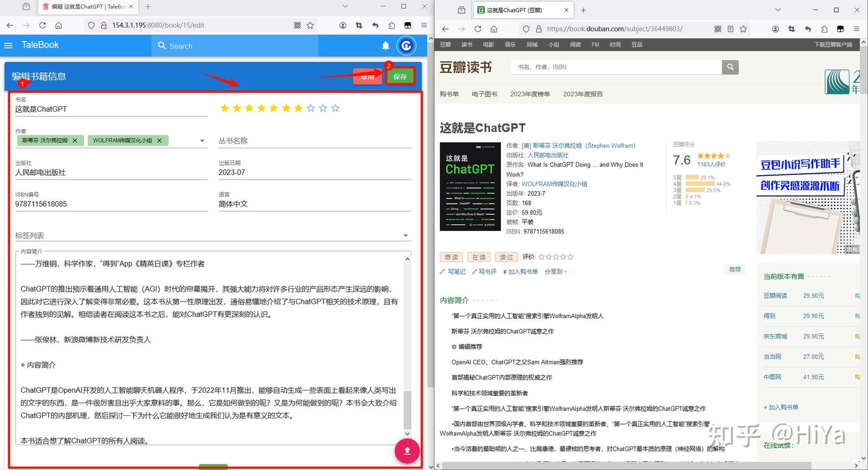
Task: Click the 丛书名称 series name field
Action: click(315, 141)
